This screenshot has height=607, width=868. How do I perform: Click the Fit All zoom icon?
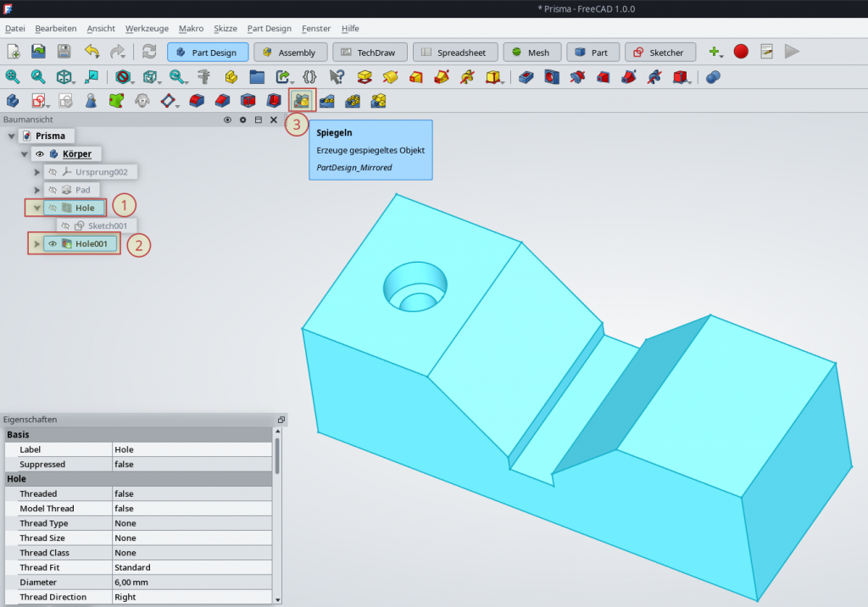click(14, 77)
